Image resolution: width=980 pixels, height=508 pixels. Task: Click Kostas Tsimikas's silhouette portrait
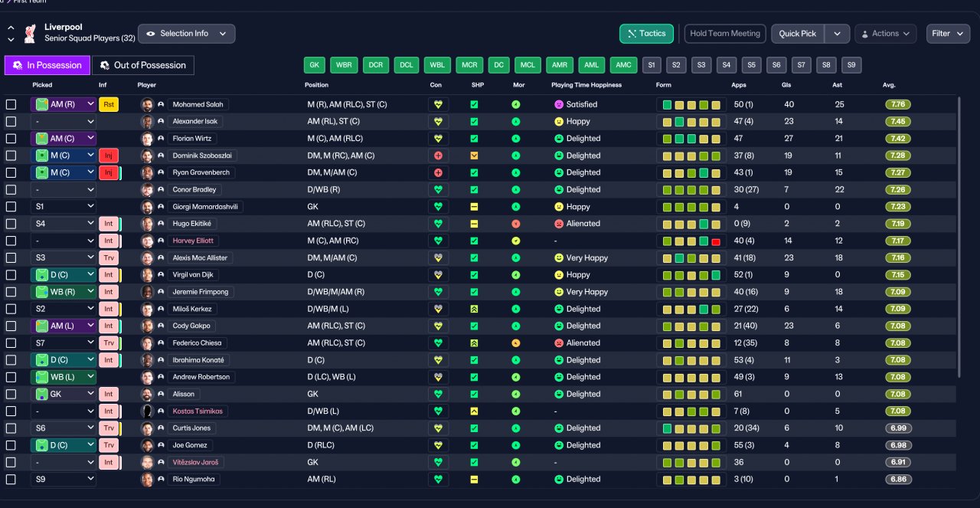click(x=147, y=411)
